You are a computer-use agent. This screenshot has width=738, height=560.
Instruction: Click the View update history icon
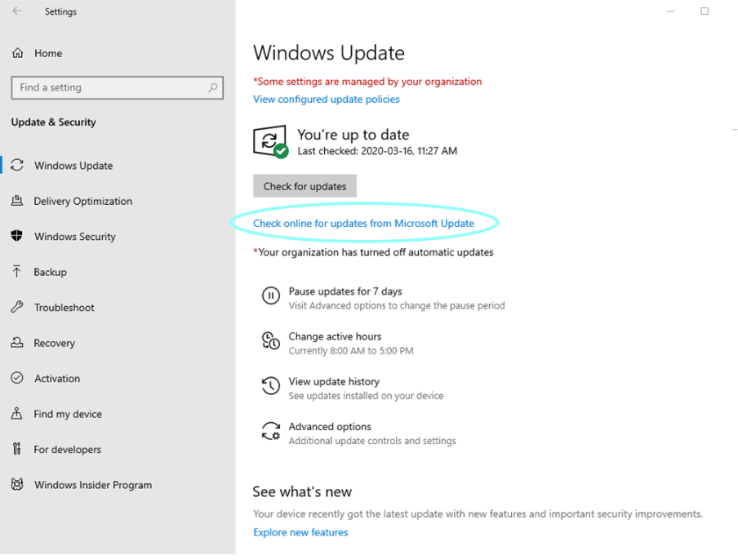pyautogui.click(x=270, y=386)
